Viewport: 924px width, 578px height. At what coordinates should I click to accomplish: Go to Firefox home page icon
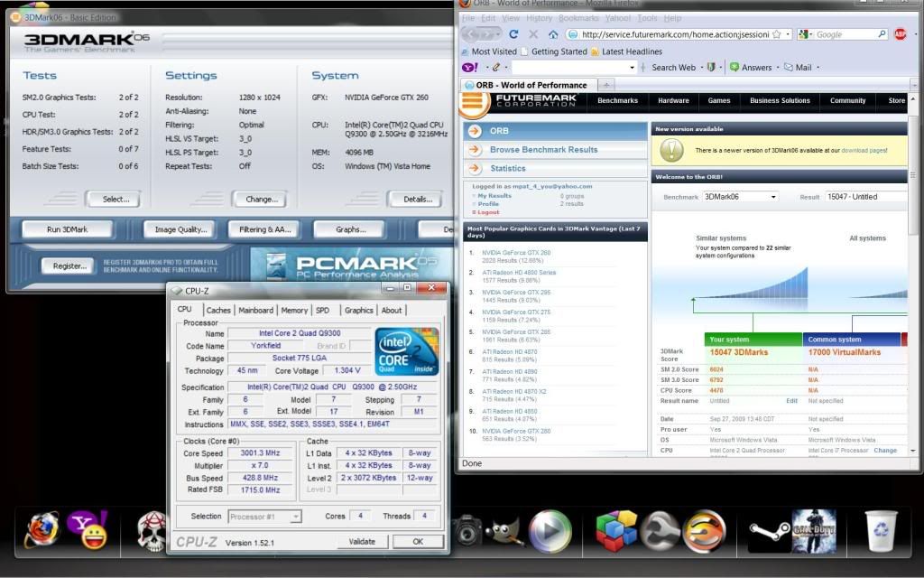[x=553, y=34]
